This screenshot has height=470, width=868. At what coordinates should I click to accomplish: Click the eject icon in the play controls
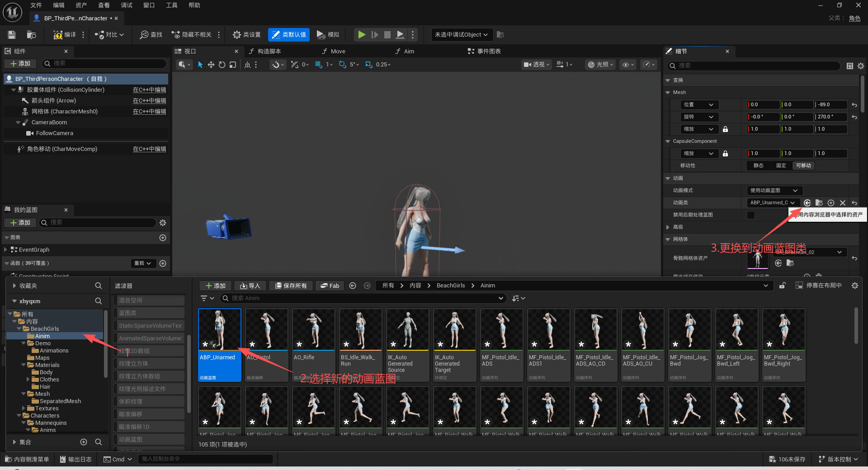click(400, 35)
